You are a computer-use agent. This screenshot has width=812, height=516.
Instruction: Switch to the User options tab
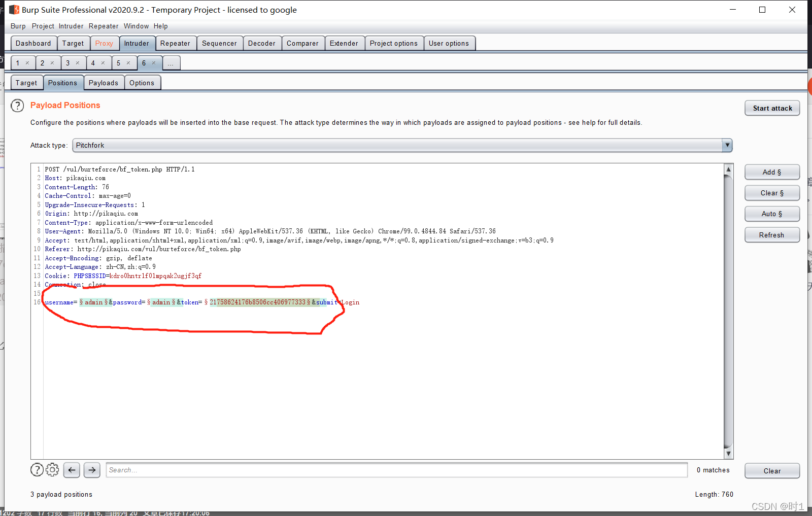449,43
